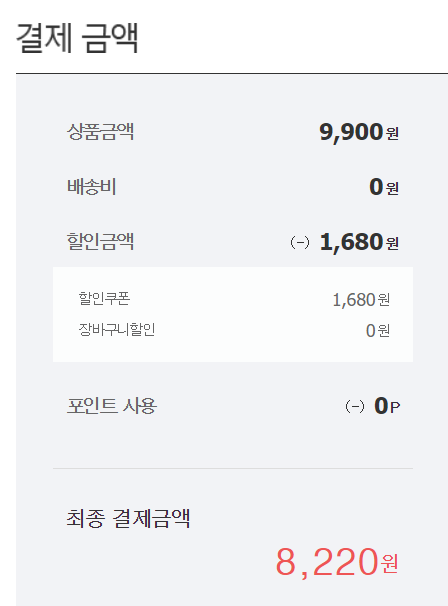Image resolution: width=448 pixels, height=606 pixels.
Task: Click the 원 unit next to 8,220
Action: tap(390, 564)
